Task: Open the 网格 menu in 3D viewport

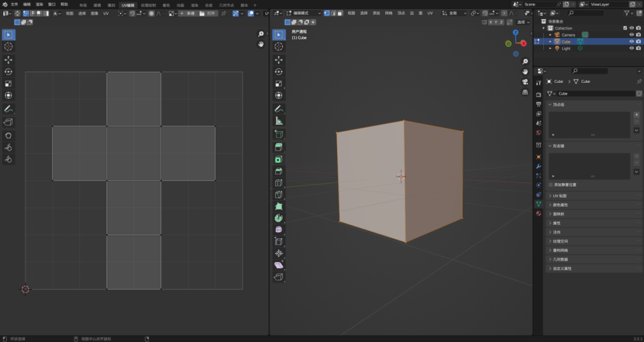Action: coord(389,13)
